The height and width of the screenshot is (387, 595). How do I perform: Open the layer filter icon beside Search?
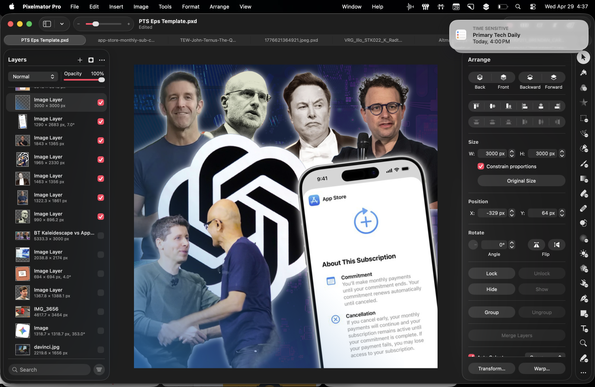tap(99, 369)
